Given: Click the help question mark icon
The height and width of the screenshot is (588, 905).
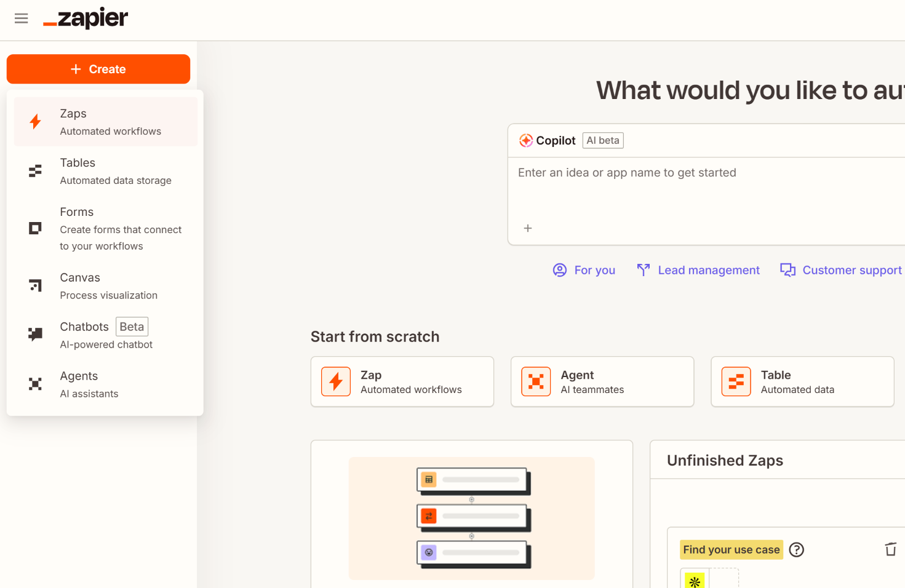Looking at the screenshot, I should click(797, 550).
